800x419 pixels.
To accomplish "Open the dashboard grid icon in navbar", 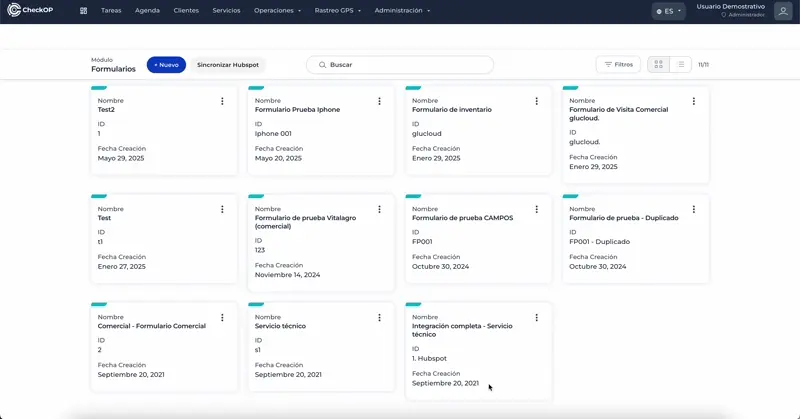I will 84,11.
